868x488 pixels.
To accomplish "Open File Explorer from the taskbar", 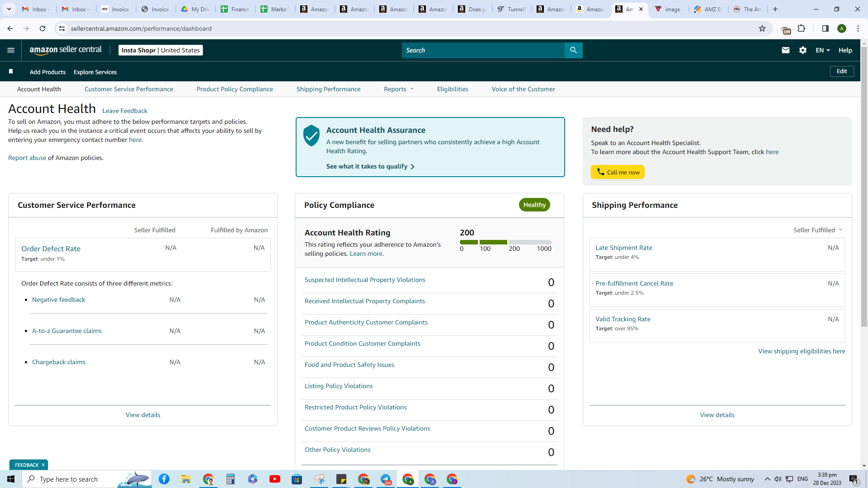I will (x=186, y=479).
